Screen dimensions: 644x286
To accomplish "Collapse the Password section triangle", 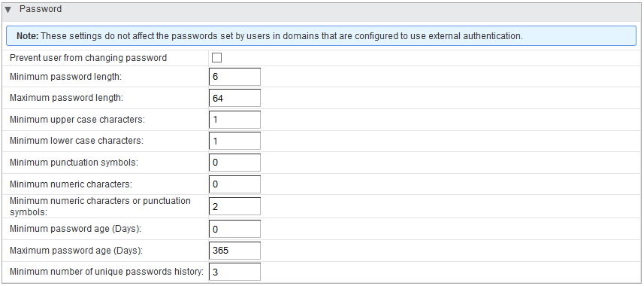I will coord(8,10).
